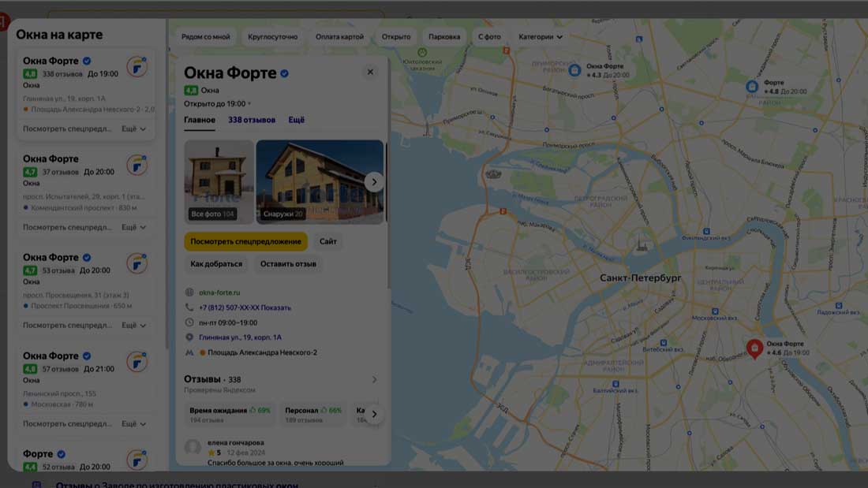Expand Ещё in the 338 отзывов listing
Screen dimensions: 868x488
(x=133, y=129)
